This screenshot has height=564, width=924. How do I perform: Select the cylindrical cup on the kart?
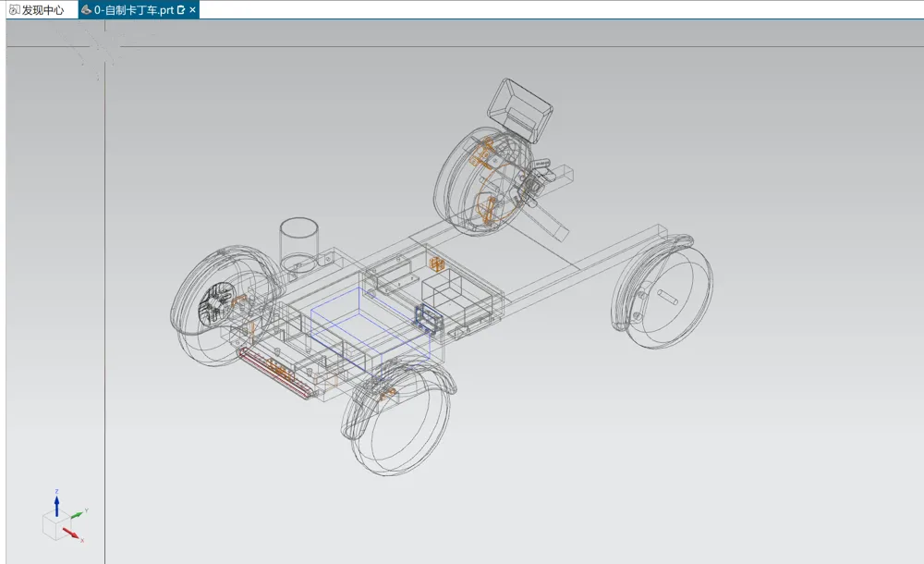click(298, 243)
